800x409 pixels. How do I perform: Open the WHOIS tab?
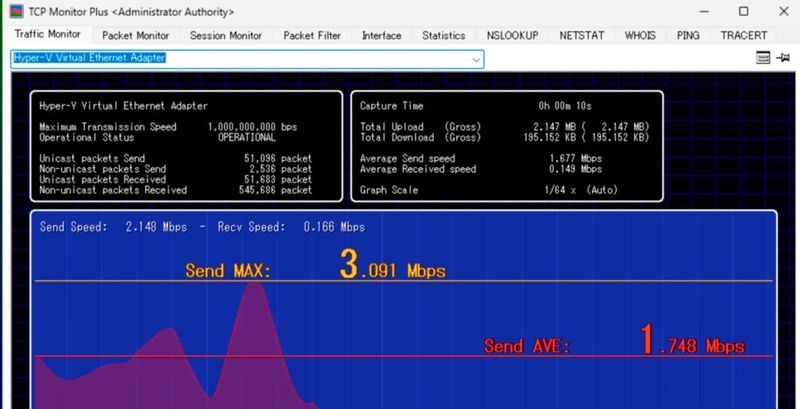(x=640, y=36)
